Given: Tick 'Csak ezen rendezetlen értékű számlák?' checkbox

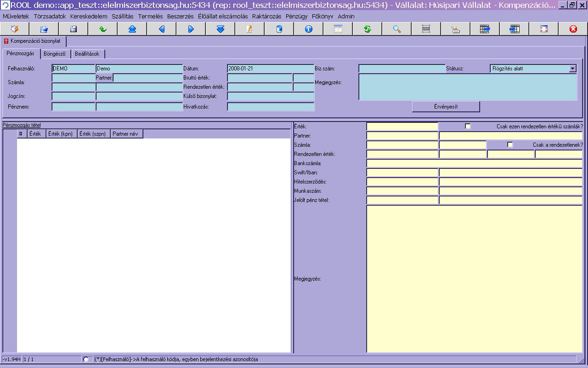Looking at the screenshot, I should tap(468, 126).
